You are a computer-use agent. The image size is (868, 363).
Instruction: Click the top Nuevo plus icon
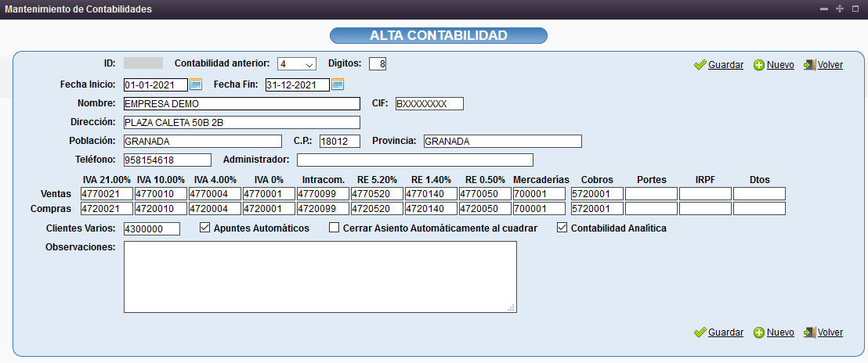(759, 65)
